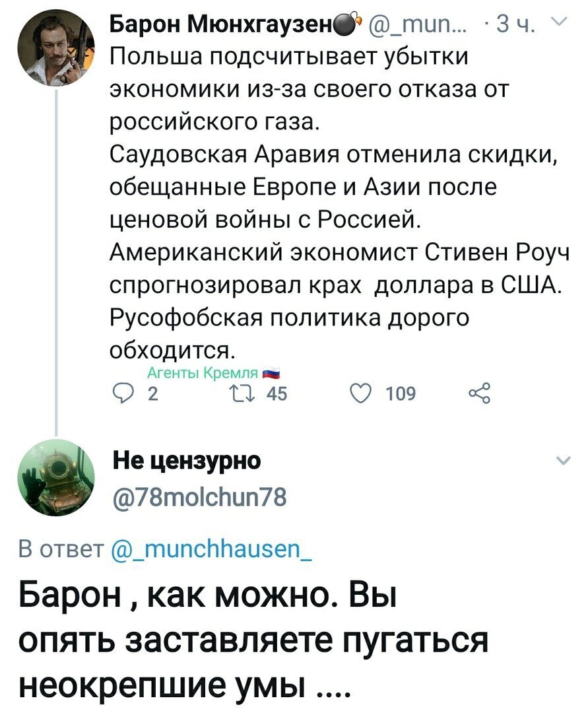Image resolution: width=588 pixels, height=713 pixels.
Task: Open the @_munchhausen_ mention link
Action: [211, 549]
